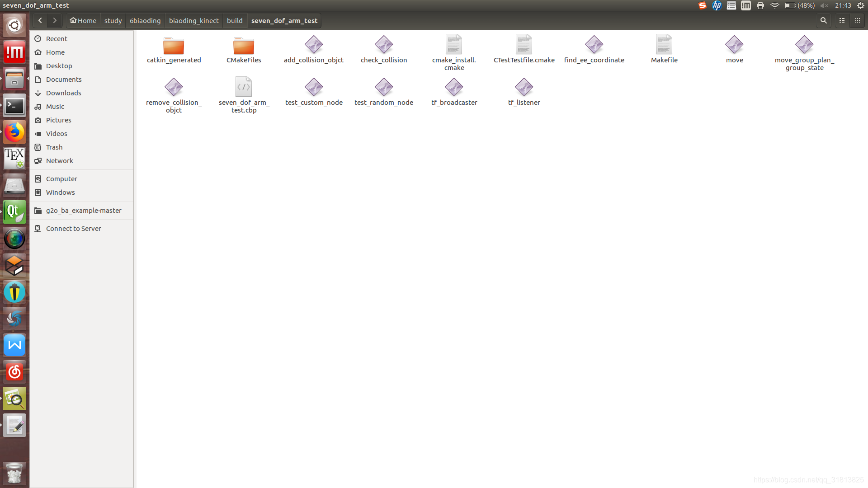Select the tf_listener executable file
The height and width of the screenshot is (488, 868).
coord(524,88)
